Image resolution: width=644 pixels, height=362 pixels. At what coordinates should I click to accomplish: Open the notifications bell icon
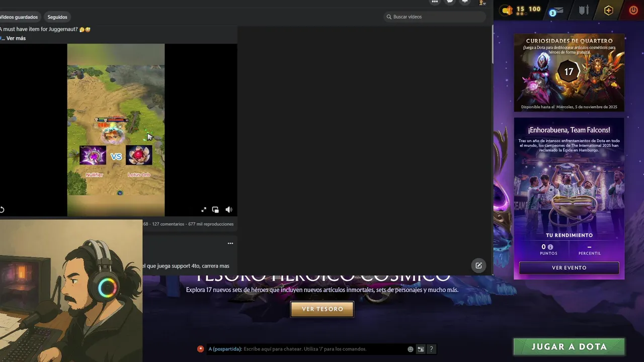(x=465, y=2)
